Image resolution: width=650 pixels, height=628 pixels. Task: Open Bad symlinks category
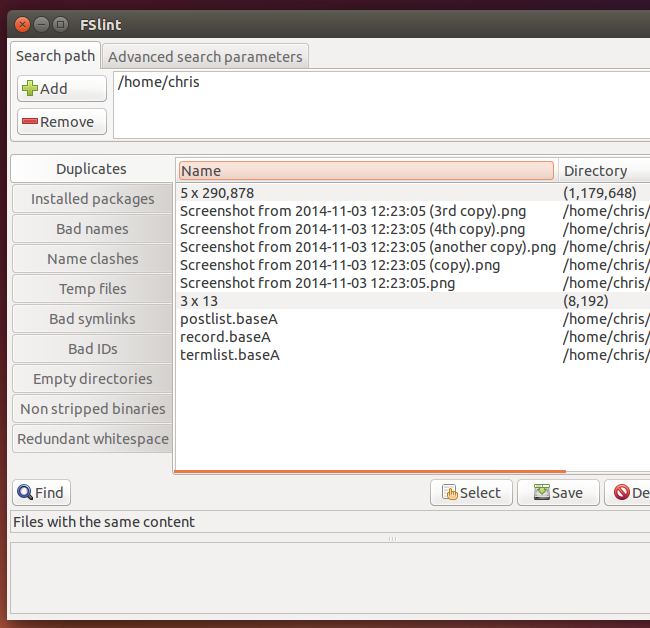[x=92, y=319]
